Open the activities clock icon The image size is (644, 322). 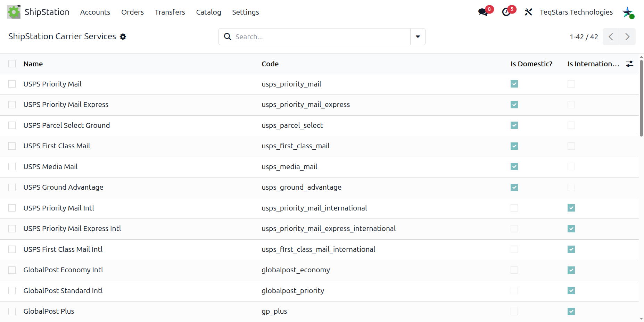click(506, 12)
